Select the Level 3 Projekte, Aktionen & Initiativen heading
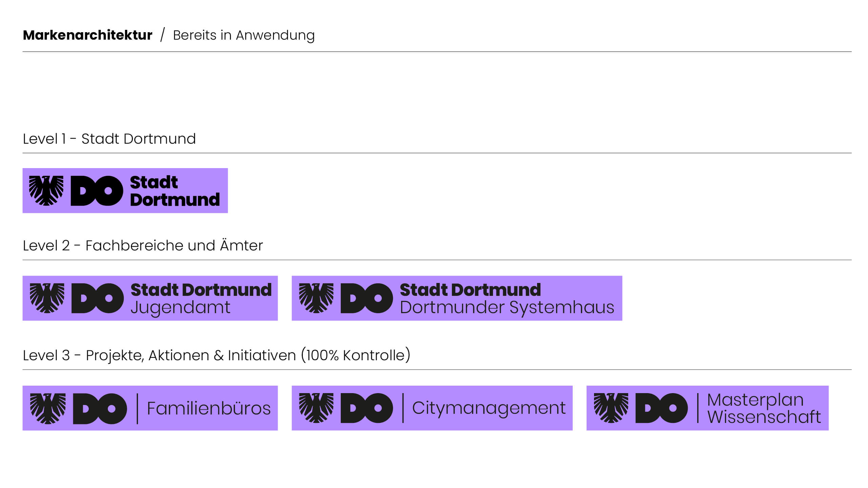The width and height of the screenshot is (868, 488). pyautogui.click(x=216, y=355)
